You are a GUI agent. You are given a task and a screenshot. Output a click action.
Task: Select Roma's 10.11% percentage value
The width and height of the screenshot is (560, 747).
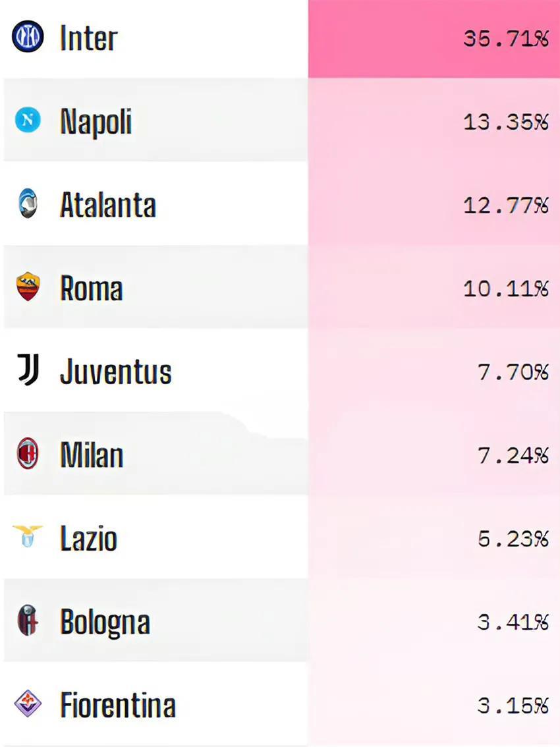pos(505,289)
